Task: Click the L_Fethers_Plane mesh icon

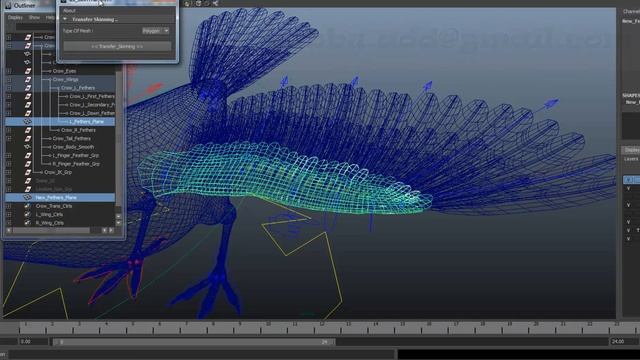Action: 28,122
